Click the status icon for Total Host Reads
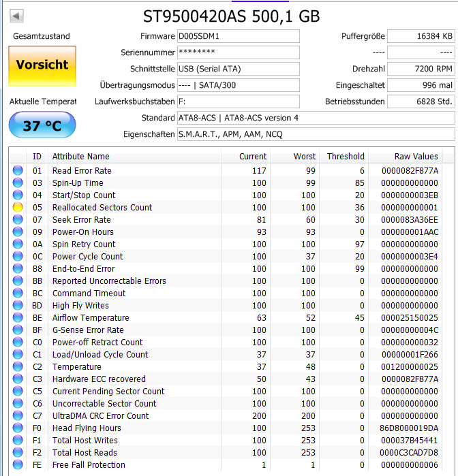Image resolution: width=458 pixels, height=476 pixels. 18,452
